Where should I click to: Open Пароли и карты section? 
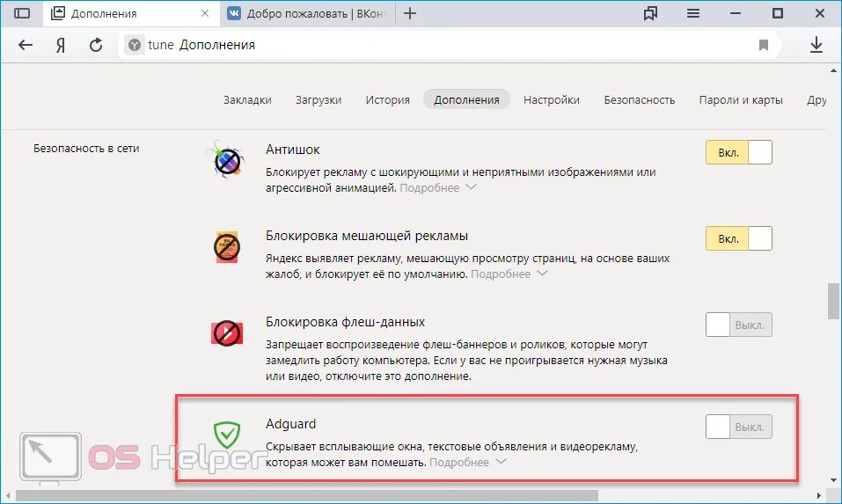pyautogui.click(x=741, y=100)
